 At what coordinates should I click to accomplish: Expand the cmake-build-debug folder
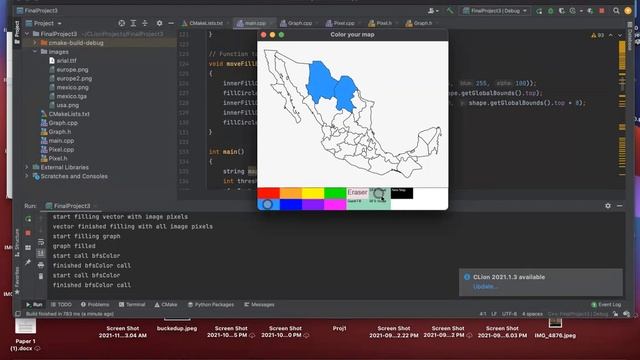35,43
